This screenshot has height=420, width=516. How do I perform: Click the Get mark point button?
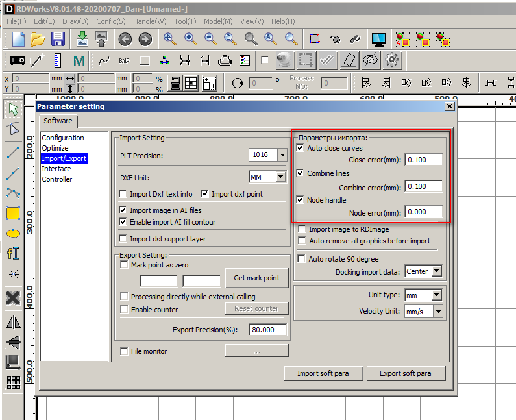coord(256,278)
